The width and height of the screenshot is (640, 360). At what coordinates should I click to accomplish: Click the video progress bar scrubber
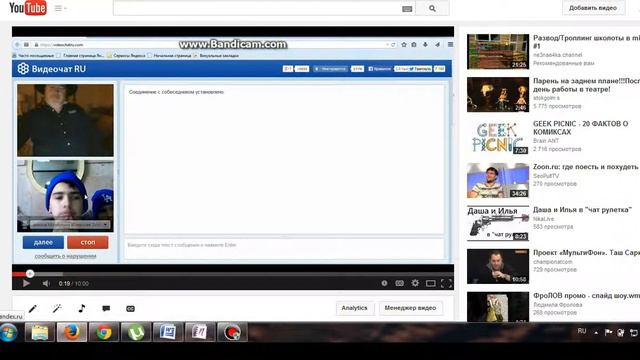(30, 273)
